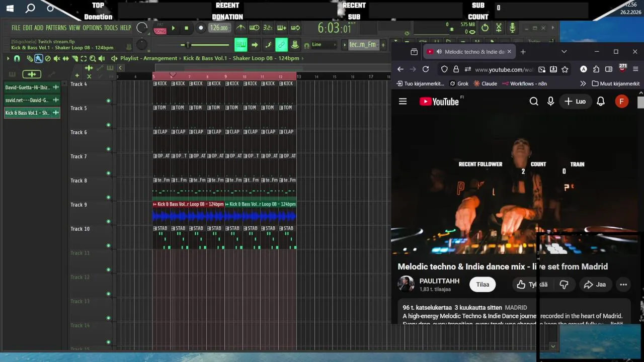The width and height of the screenshot is (644, 362).
Task: Select the Delete tool in playlist toolbar
Action: [47, 58]
